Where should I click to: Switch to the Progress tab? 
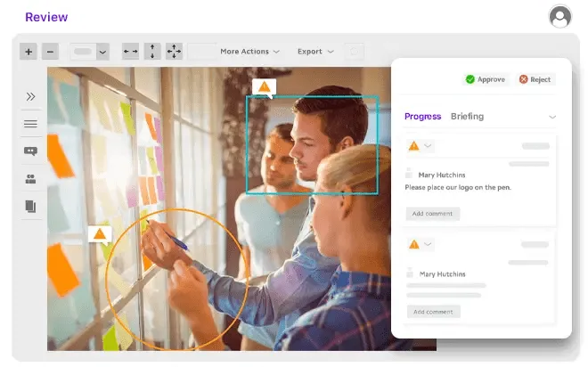[x=422, y=117]
